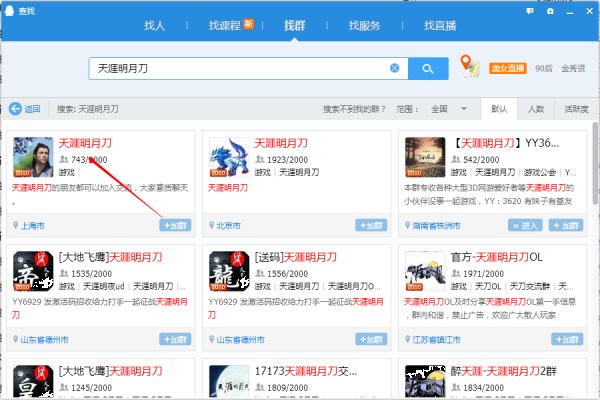This screenshot has height=400, width=600.
Task: Click 进入 on the YY36 group card
Action: click(x=526, y=225)
